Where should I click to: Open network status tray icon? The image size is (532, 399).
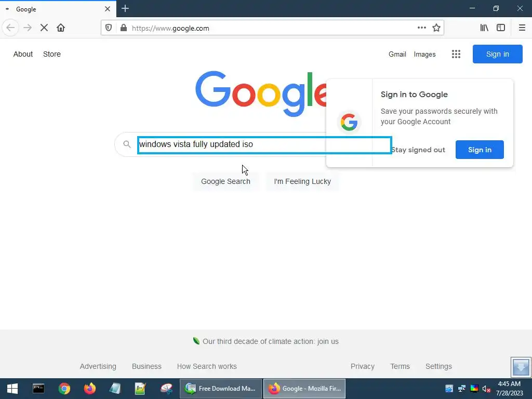click(462, 389)
